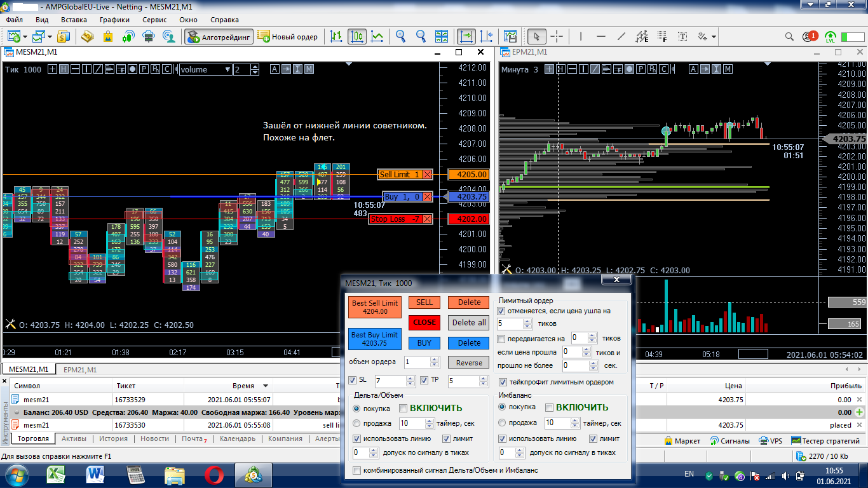
Task: Toggle the TP checkbox
Action: coord(425,381)
